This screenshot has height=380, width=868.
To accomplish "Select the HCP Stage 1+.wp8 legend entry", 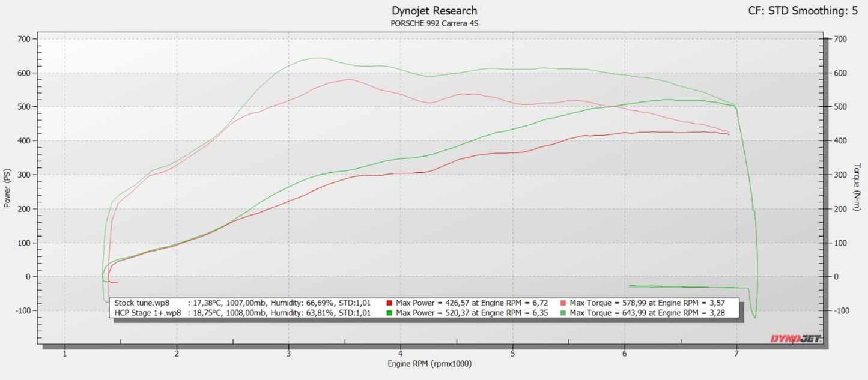I will (x=147, y=313).
